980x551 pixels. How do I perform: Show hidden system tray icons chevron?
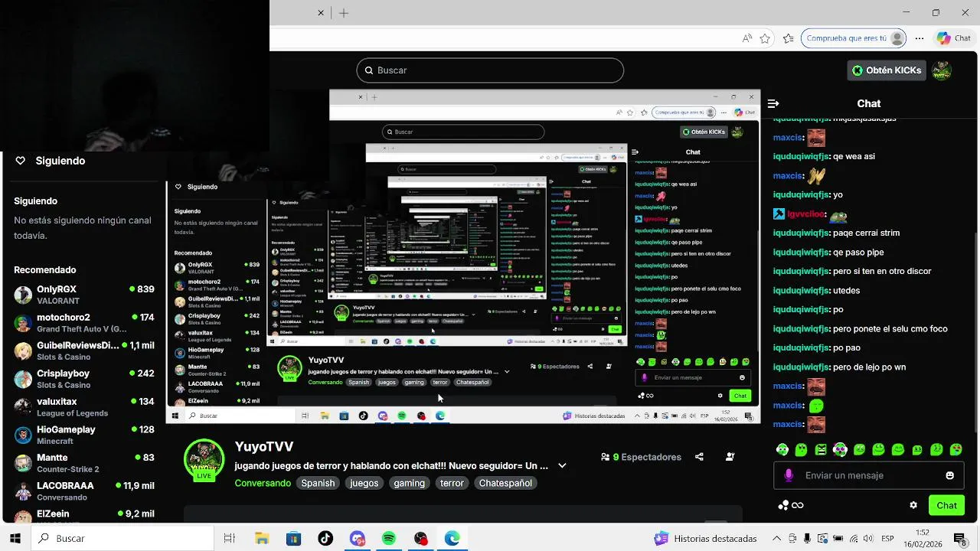[776, 539]
